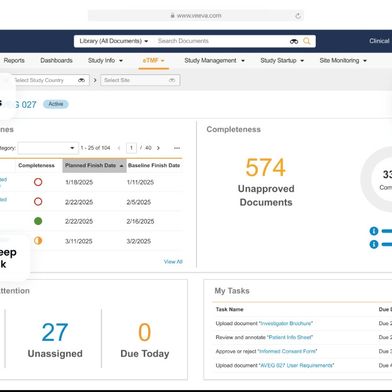Click the arrow between country and site
392x392 pixels.
[95, 80]
